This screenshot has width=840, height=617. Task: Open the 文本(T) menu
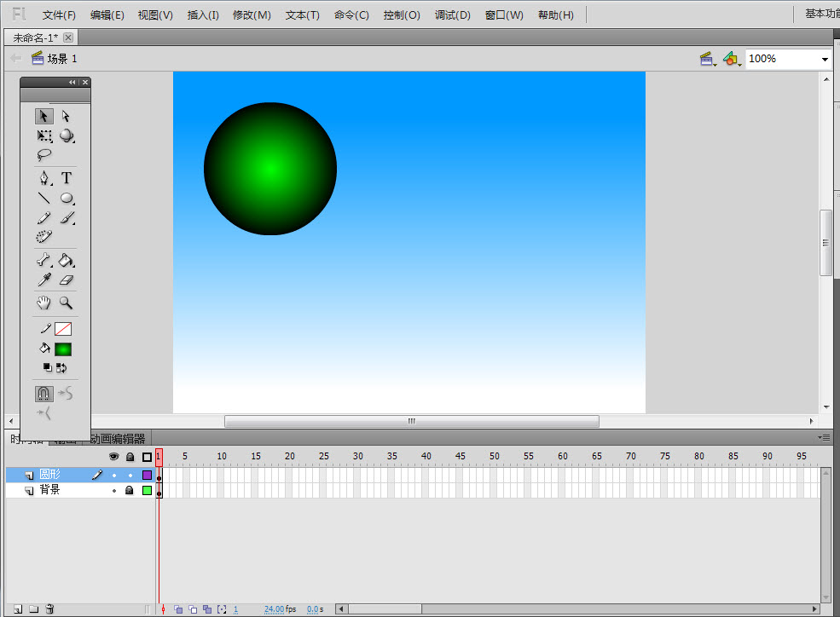coord(303,15)
